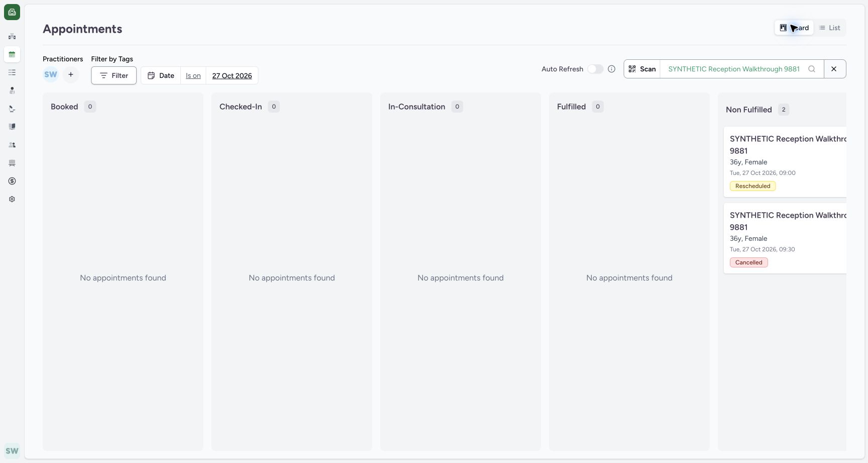Switch to the List view tab
This screenshot has height=463, width=868.
829,28
